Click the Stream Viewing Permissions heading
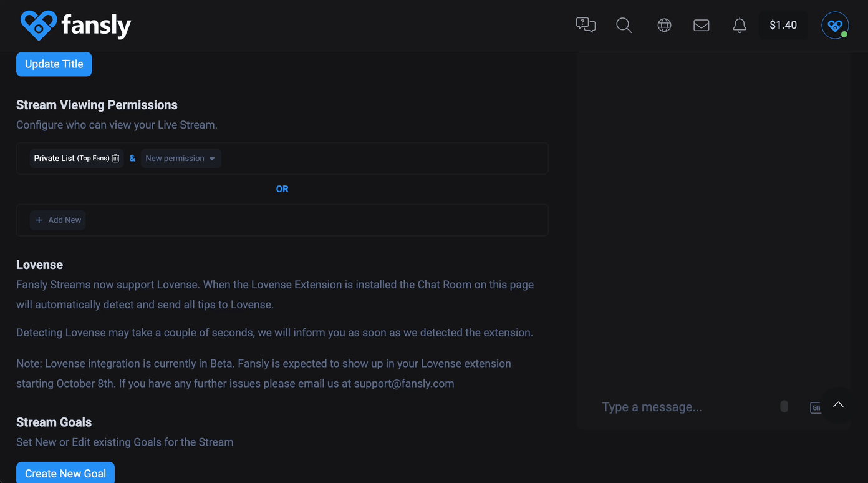 97,105
